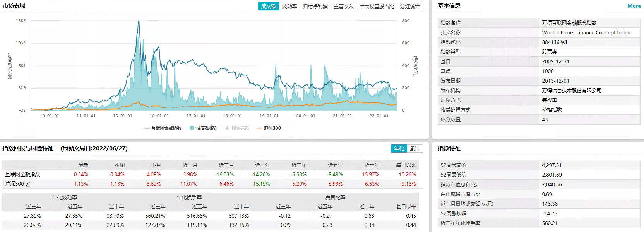Hide the 调仓标志 legend label
This screenshot has width=644, height=232.
[x=240, y=128]
